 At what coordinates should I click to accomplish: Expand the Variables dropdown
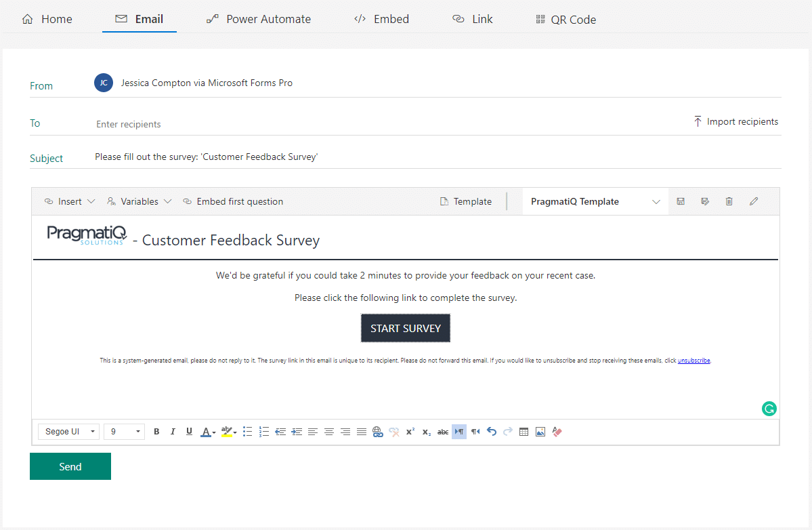click(x=140, y=201)
